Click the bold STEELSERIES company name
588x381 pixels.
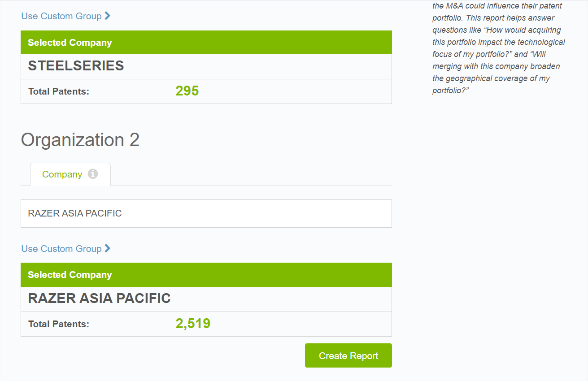76,66
